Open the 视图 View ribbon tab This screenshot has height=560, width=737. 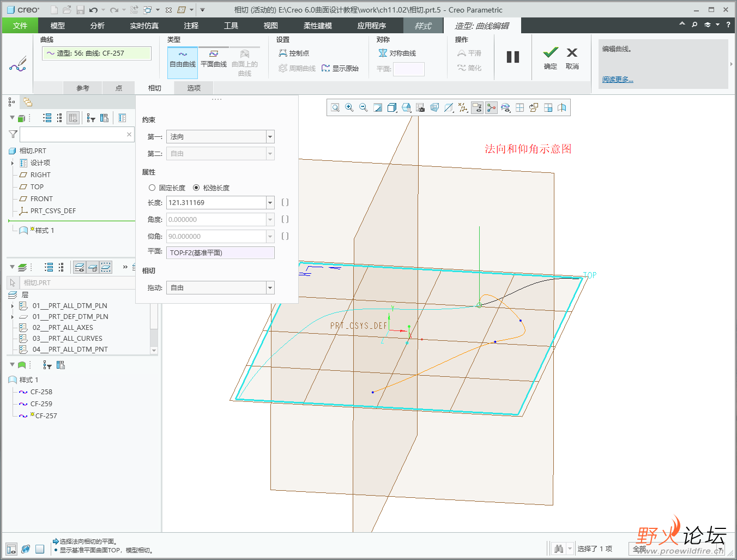[271, 26]
